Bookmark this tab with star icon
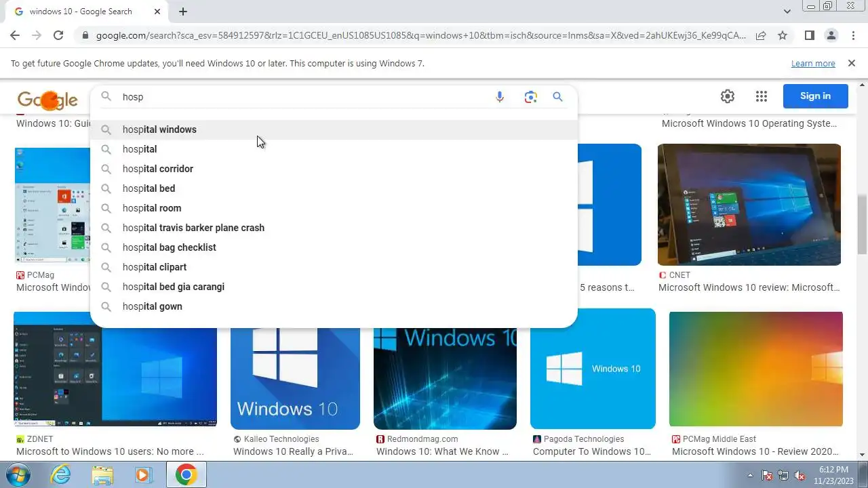Image resolution: width=868 pixels, height=488 pixels. pyautogui.click(x=783, y=35)
